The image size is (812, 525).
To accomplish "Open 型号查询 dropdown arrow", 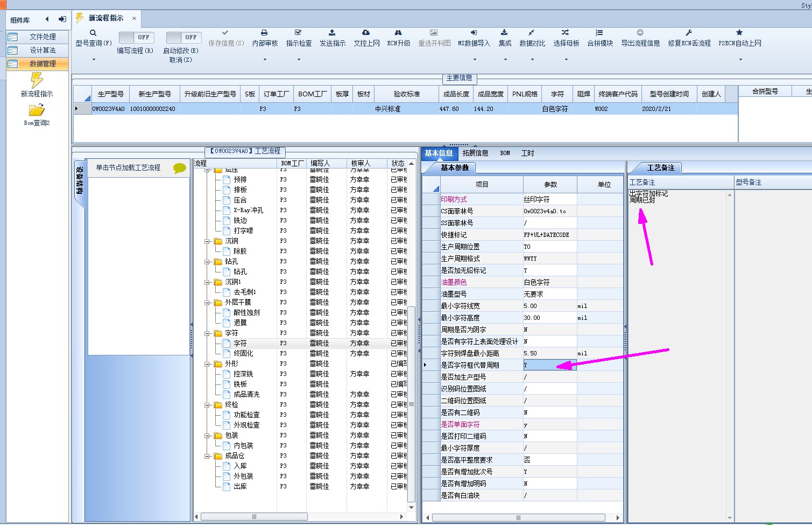I will (x=93, y=59).
